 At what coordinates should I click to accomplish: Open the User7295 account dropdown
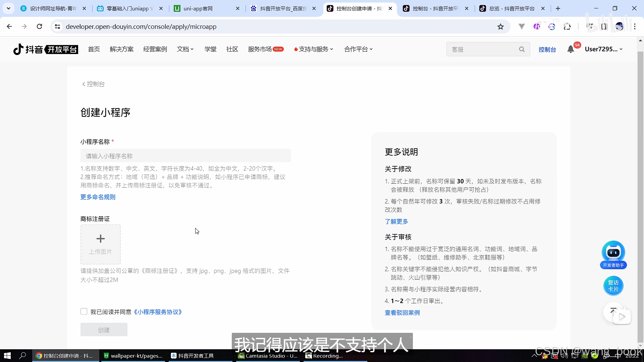[x=603, y=49]
